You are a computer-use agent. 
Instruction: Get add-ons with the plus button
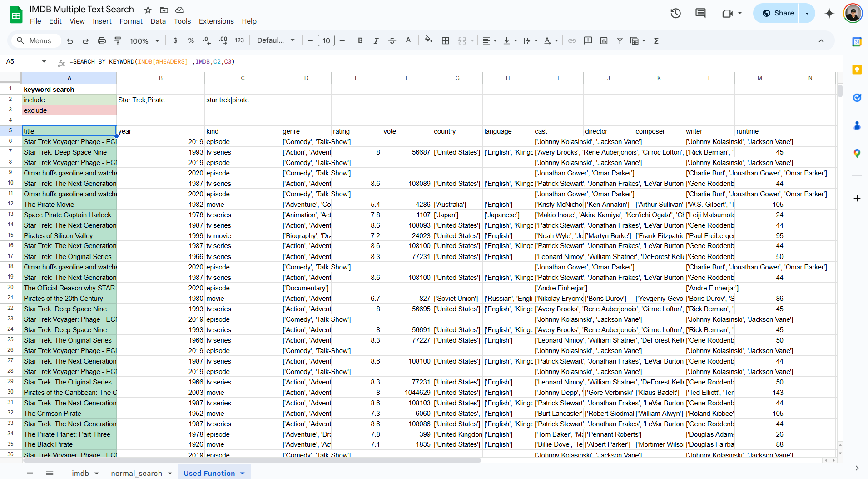tap(857, 198)
